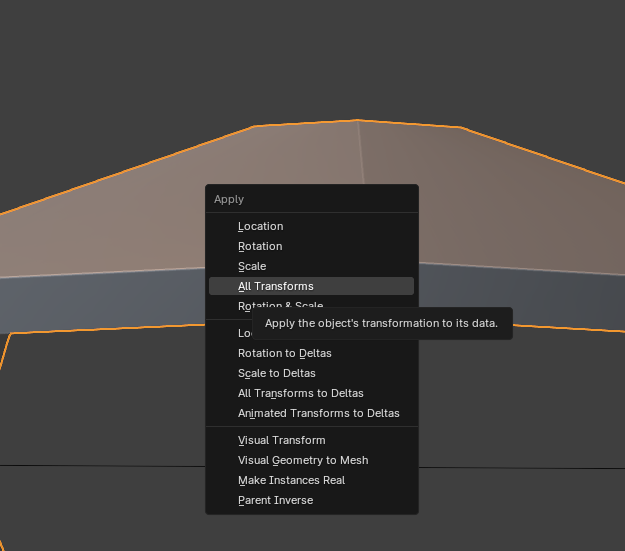Choose Rotation in the Apply menu
Screen dimensions: 625x551
[260, 246]
